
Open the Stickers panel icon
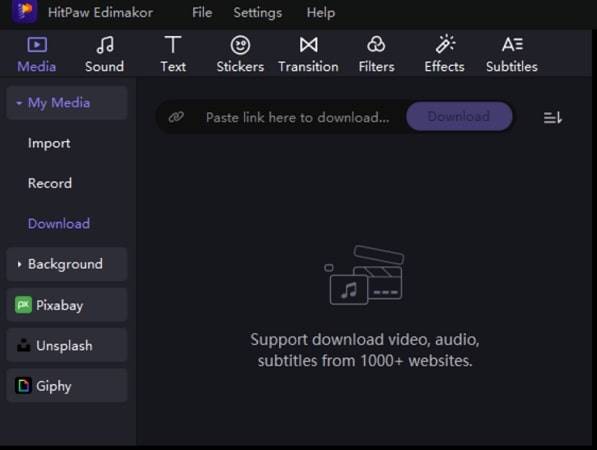240,45
